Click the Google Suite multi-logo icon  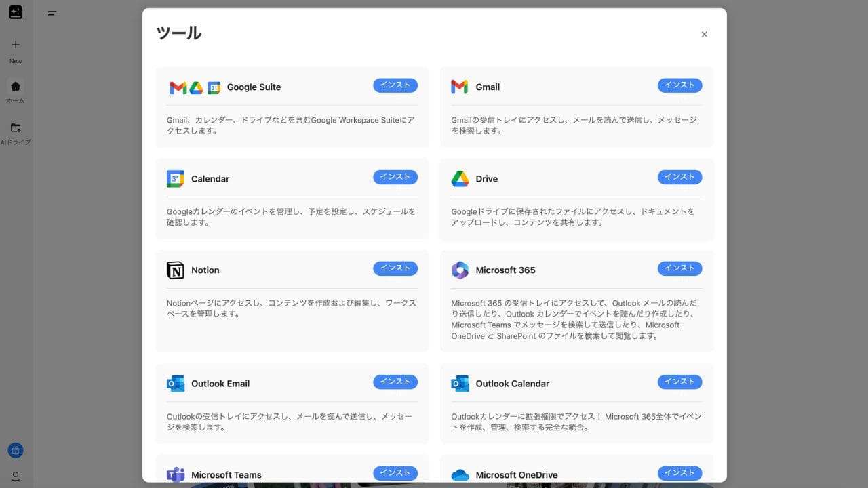point(195,87)
